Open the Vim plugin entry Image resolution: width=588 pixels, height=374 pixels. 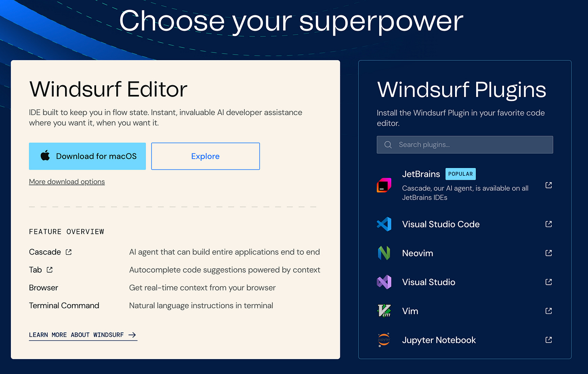click(465, 311)
